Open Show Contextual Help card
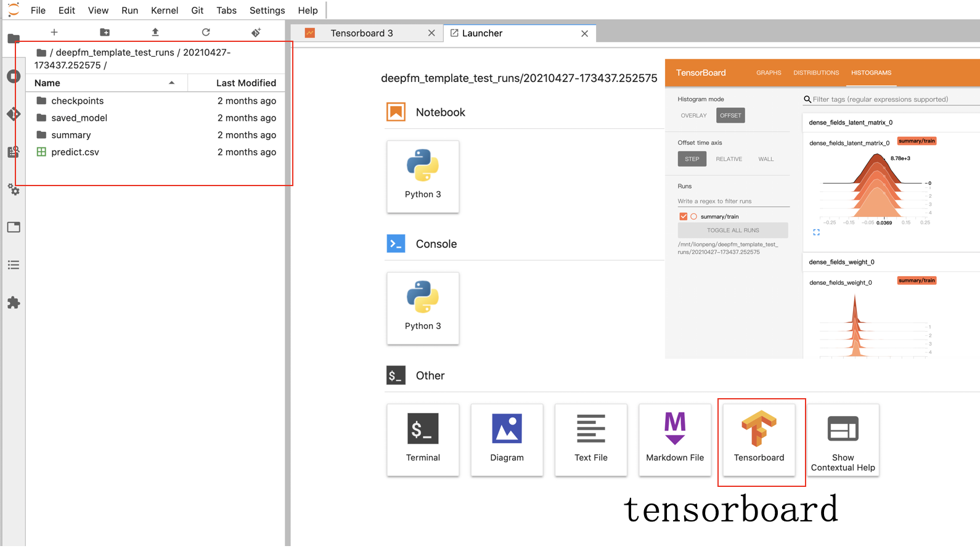Image resolution: width=980 pixels, height=551 pixels. pos(843,440)
